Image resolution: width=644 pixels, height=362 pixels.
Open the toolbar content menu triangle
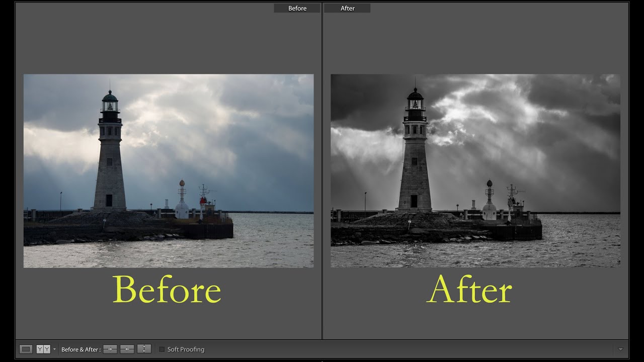coord(620,349)
